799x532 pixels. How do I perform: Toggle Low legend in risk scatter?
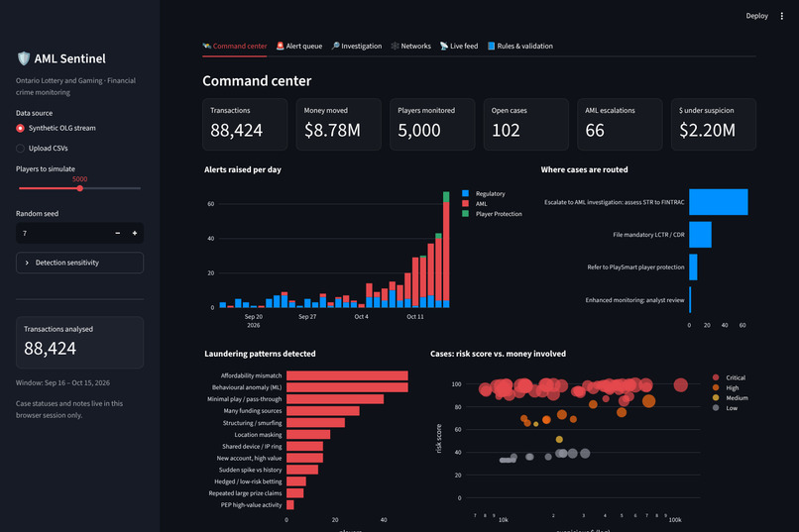(x=725, y=408)
